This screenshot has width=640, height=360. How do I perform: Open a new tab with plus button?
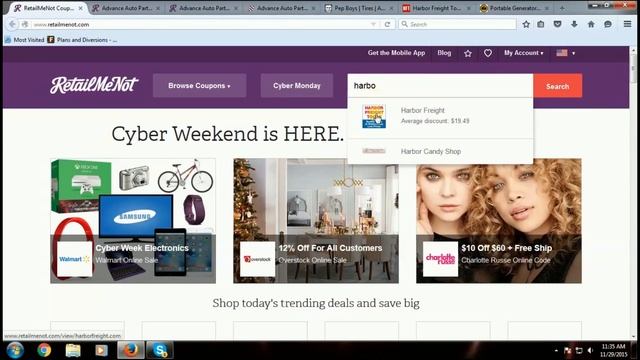[562, 8]
